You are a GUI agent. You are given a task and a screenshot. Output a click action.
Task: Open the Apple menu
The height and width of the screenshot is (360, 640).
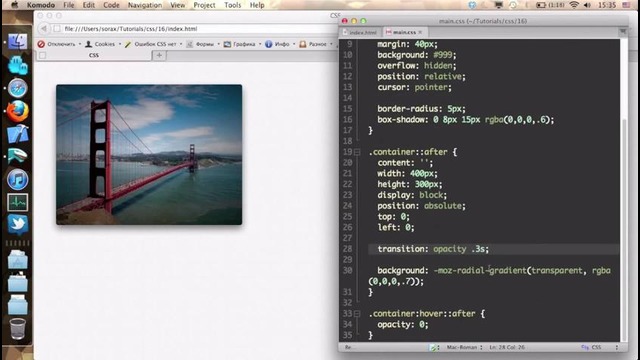[15, 5]
